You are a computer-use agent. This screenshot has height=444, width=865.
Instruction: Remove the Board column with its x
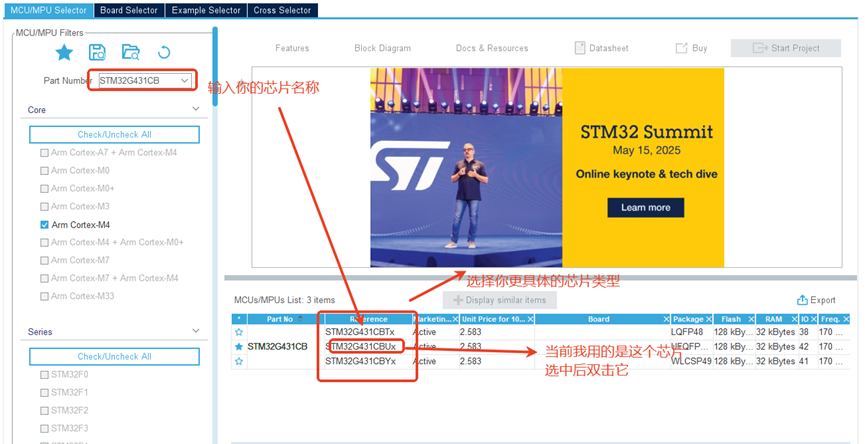click(666, 319)
